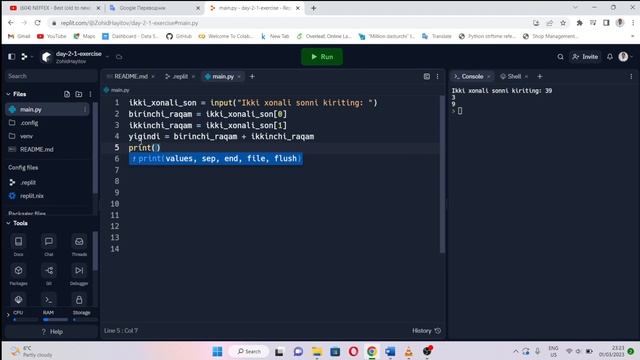The height and width of the screenshot is (360, 640).
Task: Create a new file in Files
Action: point(67,94)
